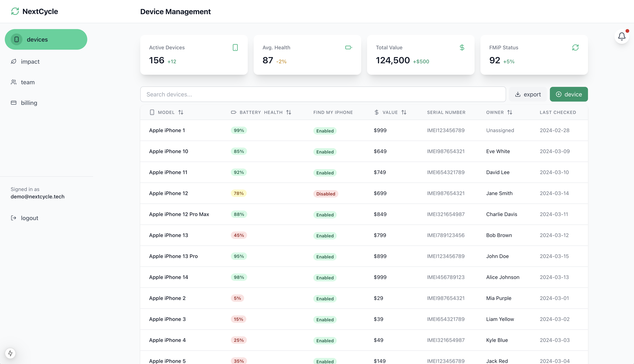Click the NextCycle logo icon
The height and width of the screenshot is (364, 634).
pyautogui.click(x=15, y=11)
